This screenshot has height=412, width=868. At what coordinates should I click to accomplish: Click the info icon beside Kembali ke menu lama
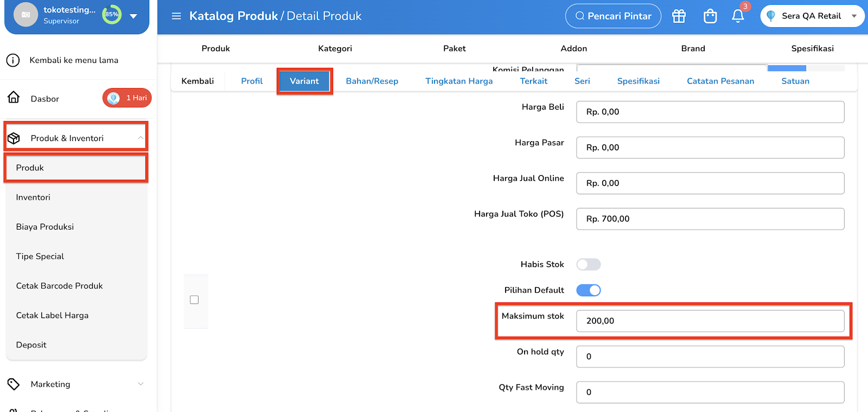click(13, 60)
